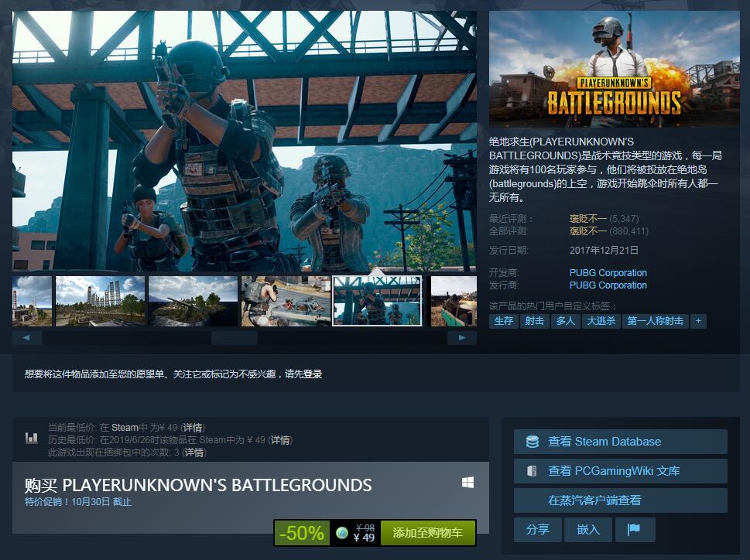The image size is (750, 560).
Task: Select the 生存 tag
Action: (503, 321)
